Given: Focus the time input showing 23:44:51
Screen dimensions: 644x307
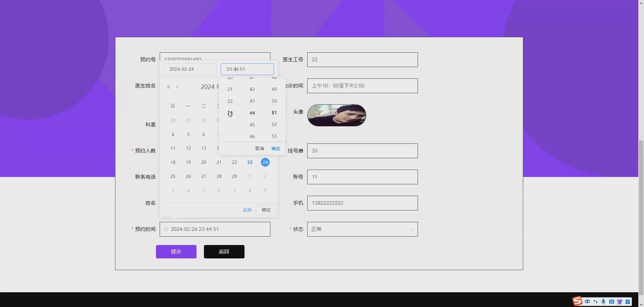Looking at the screenshot, I should click(247, 69).
